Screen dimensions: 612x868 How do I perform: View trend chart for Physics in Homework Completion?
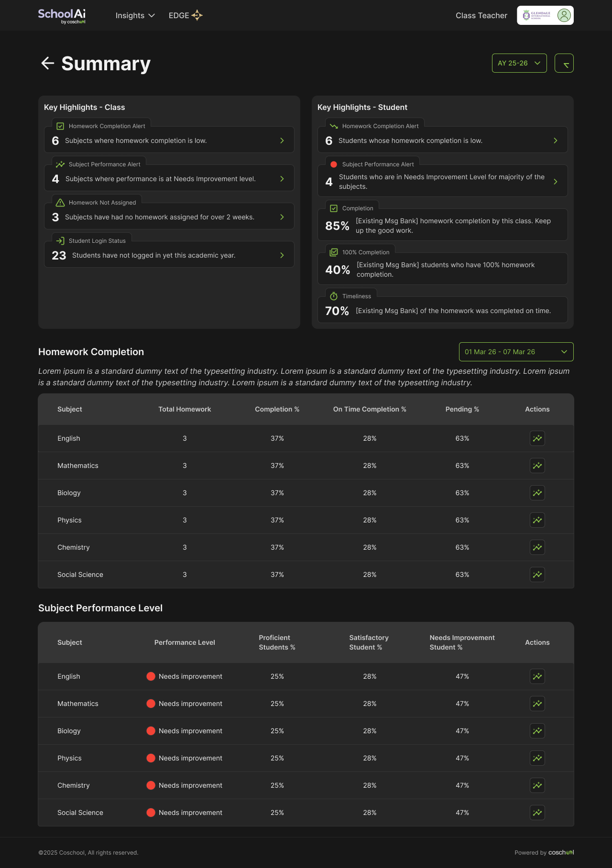[537, 520]
